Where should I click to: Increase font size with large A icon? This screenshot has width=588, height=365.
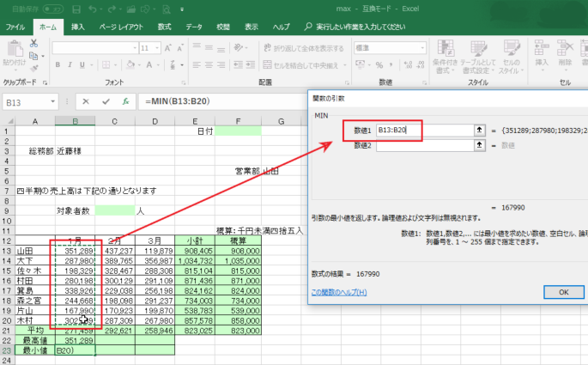tap(167, 48)
